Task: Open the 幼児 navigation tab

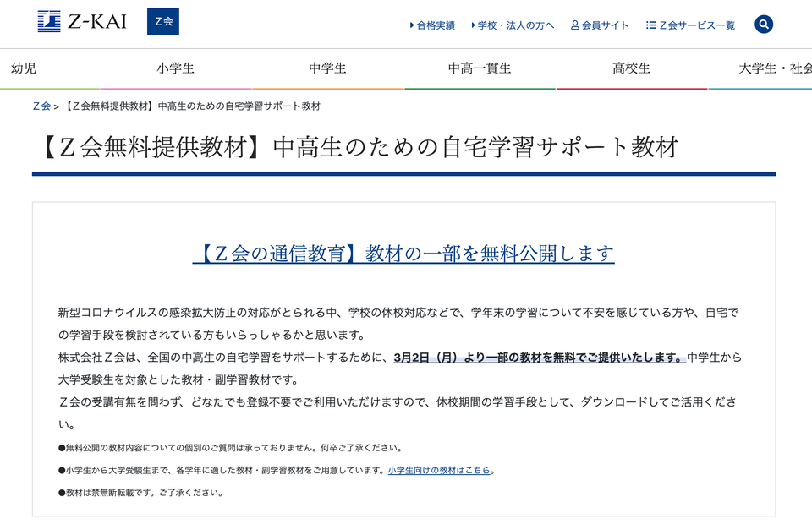Action: (x=24, y=68)
